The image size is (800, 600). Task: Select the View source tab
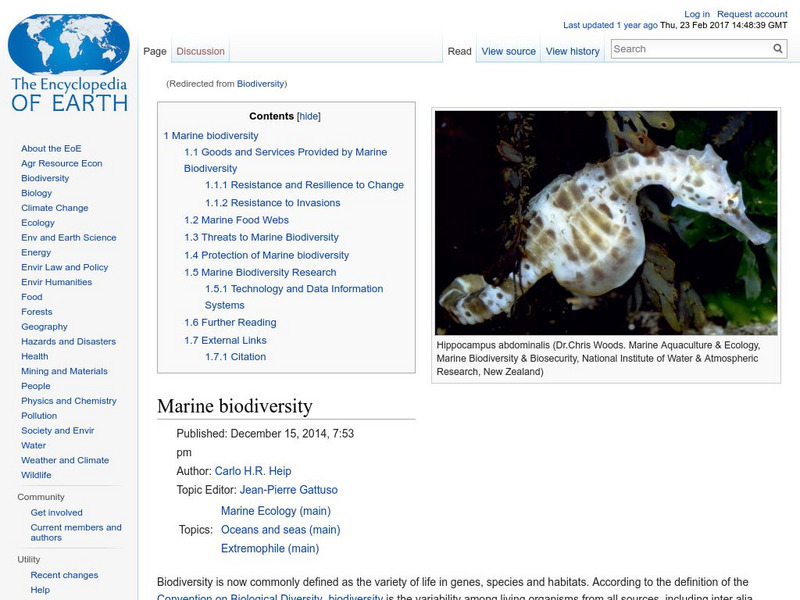click(x=508, y=50)
